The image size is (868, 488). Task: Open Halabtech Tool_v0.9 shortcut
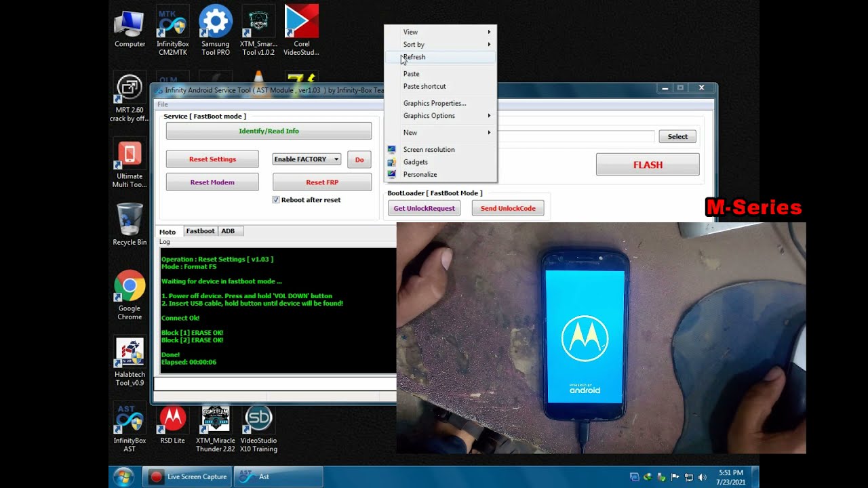(x=130, y=361)
